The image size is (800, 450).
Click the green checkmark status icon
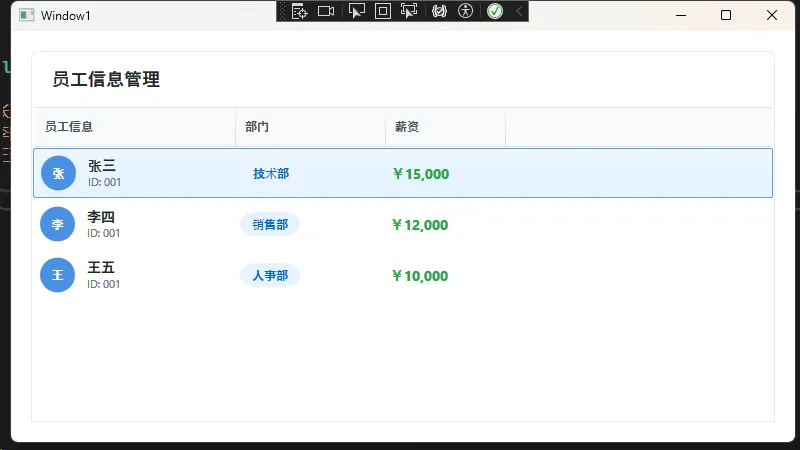pyautogui.click(x=495, y=11)
